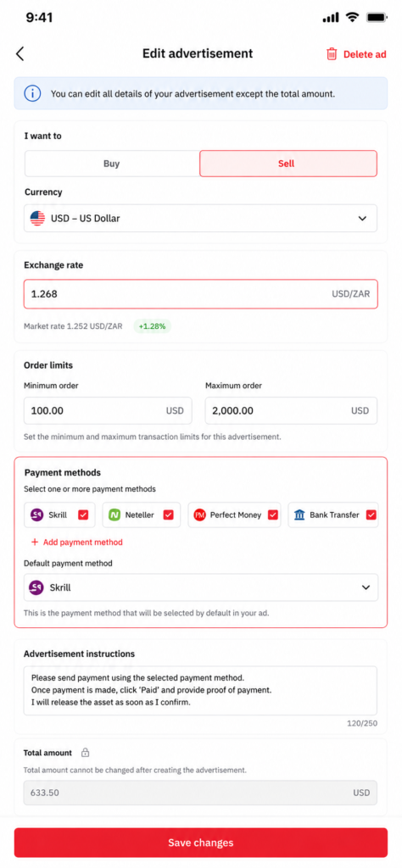Select the Sell tab
The width and height of the screenshot is (402, 868).
tap(288, 164)
